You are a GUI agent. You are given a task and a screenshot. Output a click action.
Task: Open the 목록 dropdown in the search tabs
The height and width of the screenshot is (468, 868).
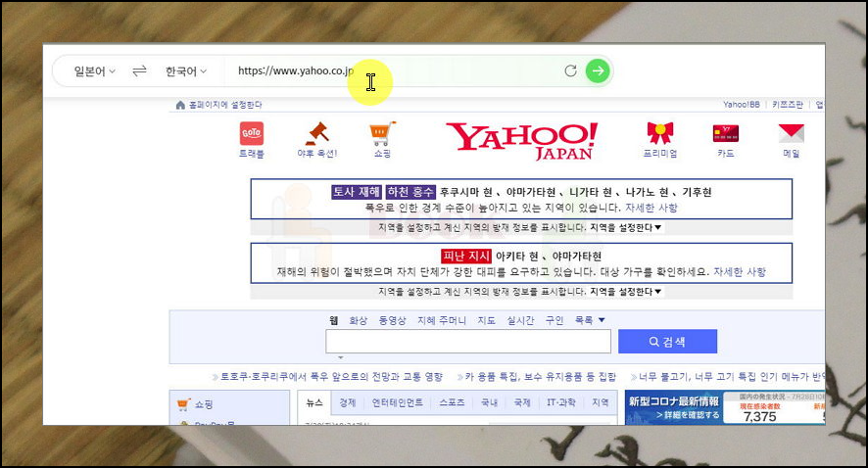click(x=590, y=320)
